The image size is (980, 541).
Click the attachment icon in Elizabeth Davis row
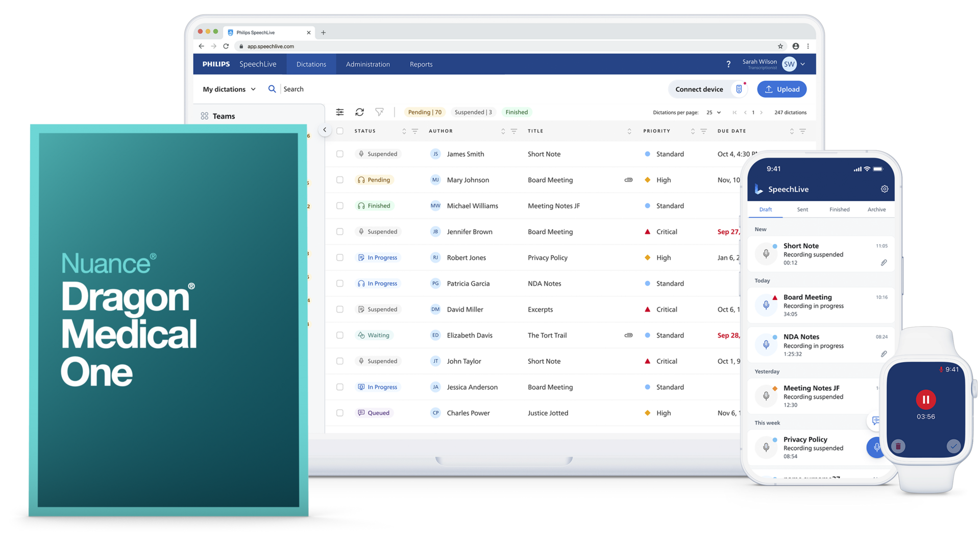[628, 335]
